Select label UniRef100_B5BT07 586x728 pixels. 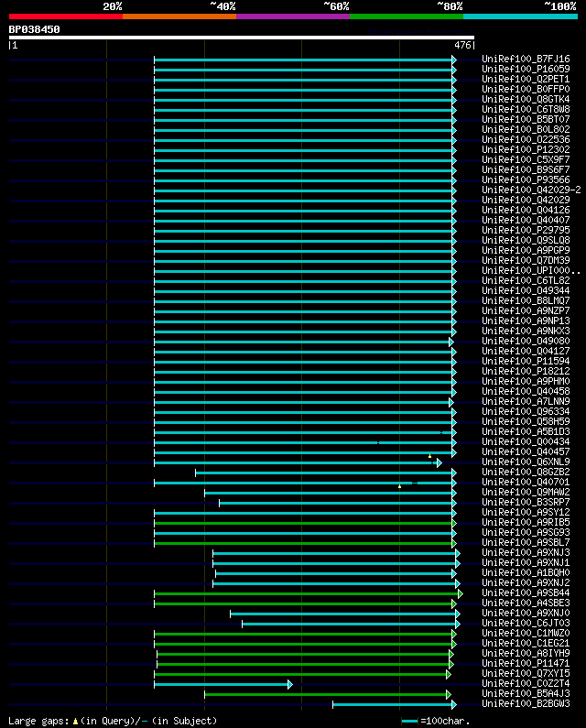(x=526, y=119)
